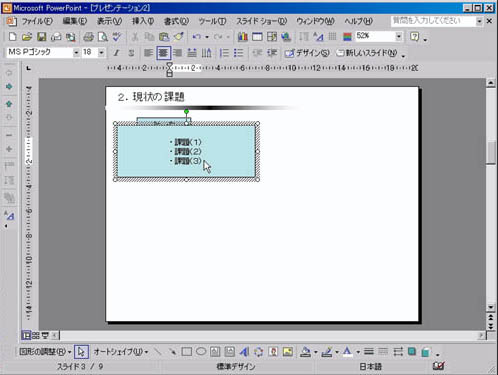498x375 pixels.
Task: Insert a picture from file icon
Action: click(x=288, y=352)
